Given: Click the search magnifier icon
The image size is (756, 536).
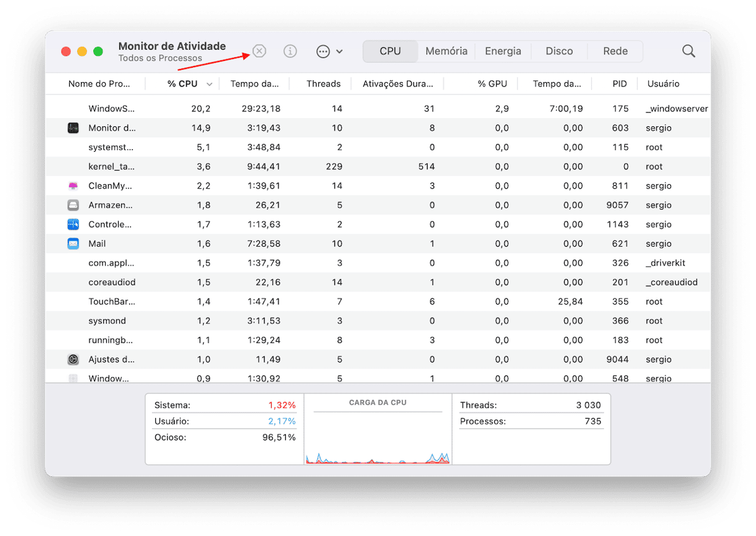Looking at the screenshot, I should [x=689, y=52].
